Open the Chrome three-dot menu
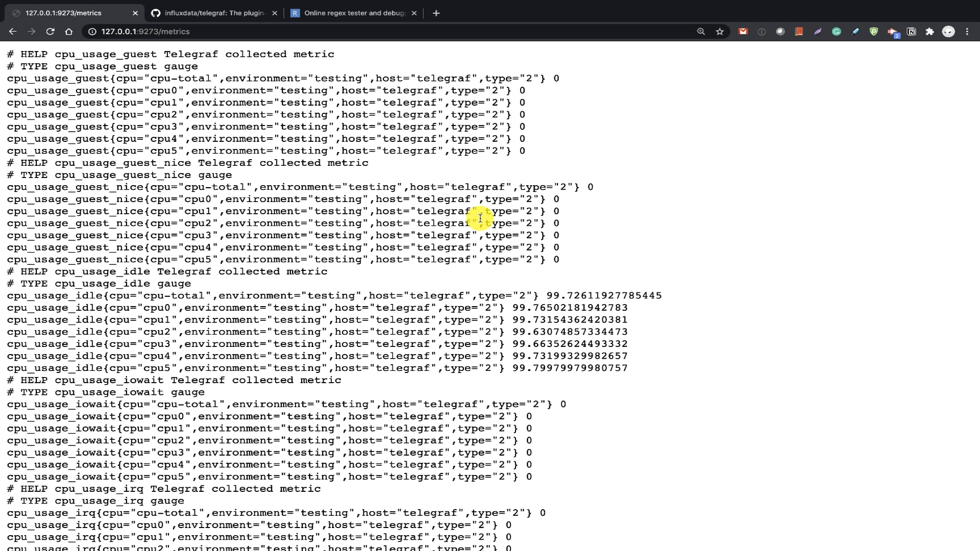 click(967, 32)
